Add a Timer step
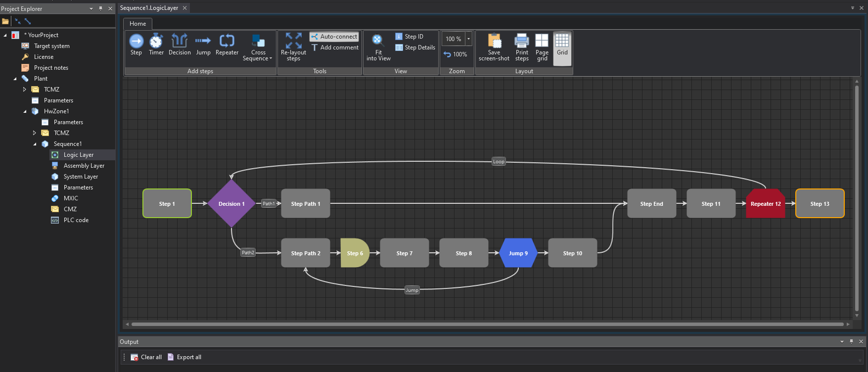 (156, 45)
